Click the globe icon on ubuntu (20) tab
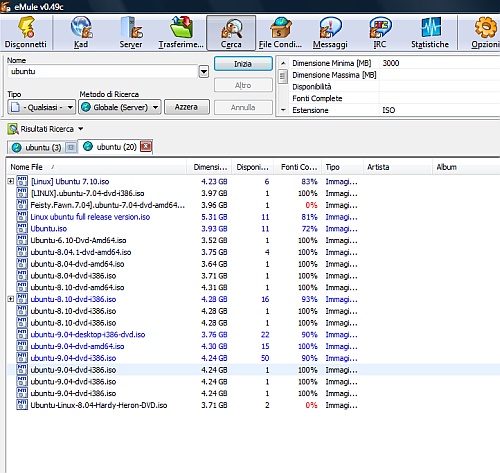Image resolution: width=500 pixels, height=473 pixels. pos(88,146)
